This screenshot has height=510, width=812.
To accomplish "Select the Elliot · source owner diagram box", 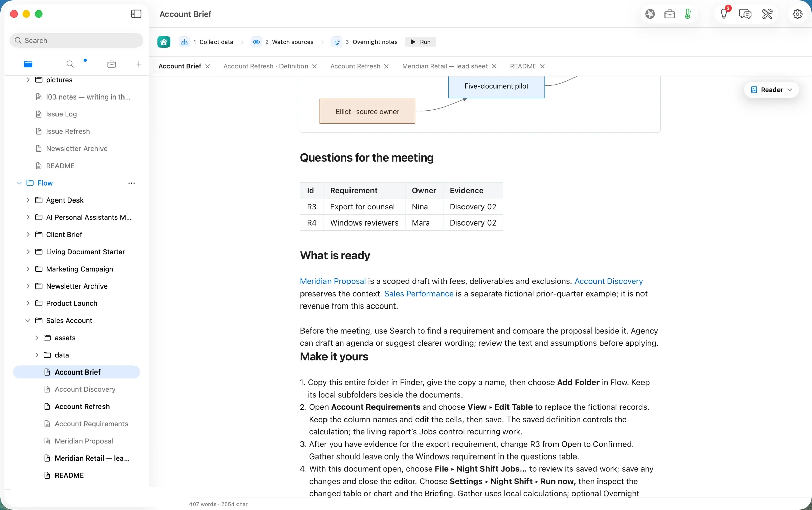I will coord(367,111).
